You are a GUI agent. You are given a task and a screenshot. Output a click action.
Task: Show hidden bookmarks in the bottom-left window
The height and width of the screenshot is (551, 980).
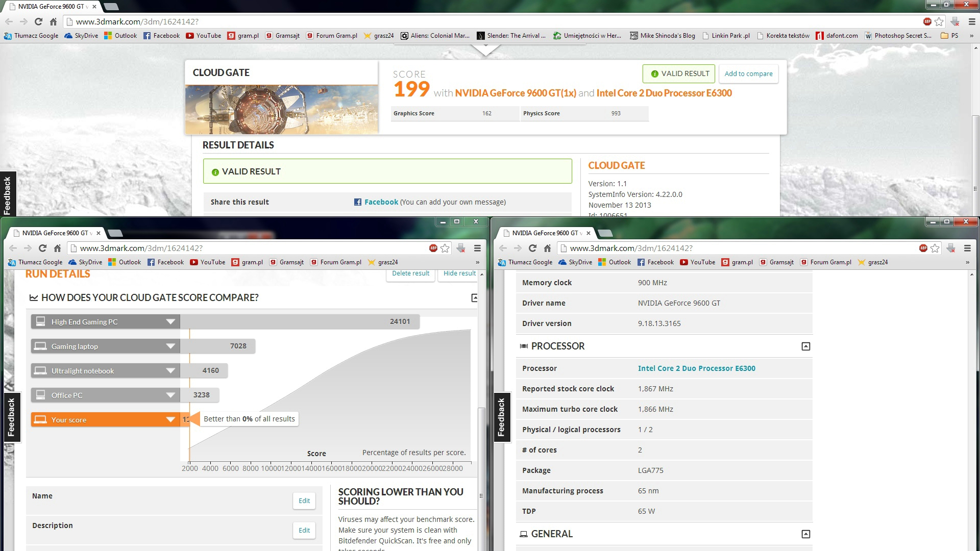tap(477, 262)
